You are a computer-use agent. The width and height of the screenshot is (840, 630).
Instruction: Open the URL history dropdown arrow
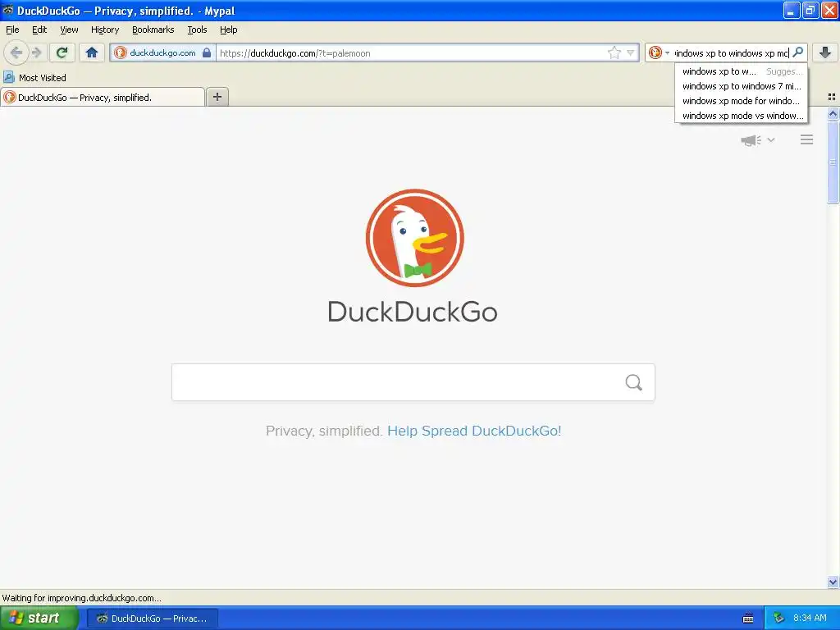pos(631,52)
